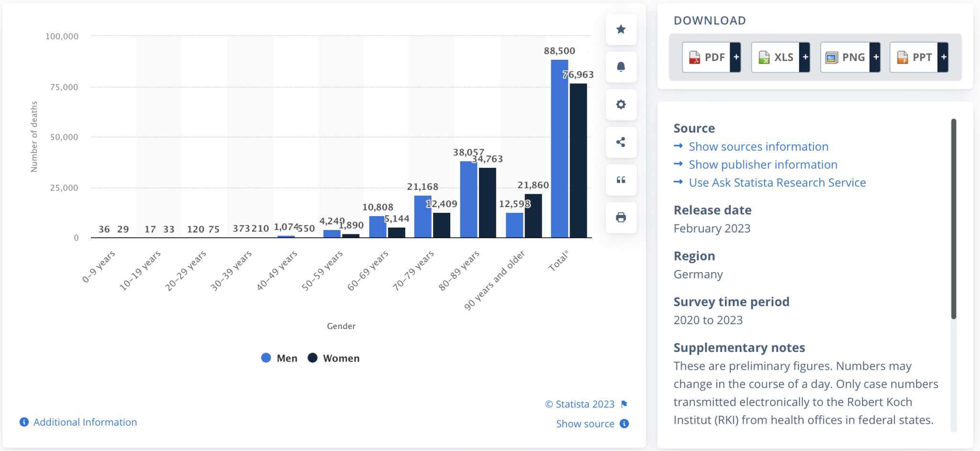Click the '90 years and older' axis label
980x451 pixels.
tap(494, 280)
